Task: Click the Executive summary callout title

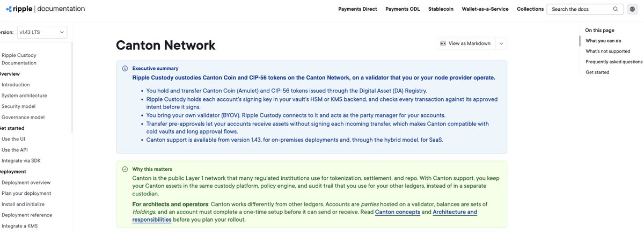Action: (156, 69)
